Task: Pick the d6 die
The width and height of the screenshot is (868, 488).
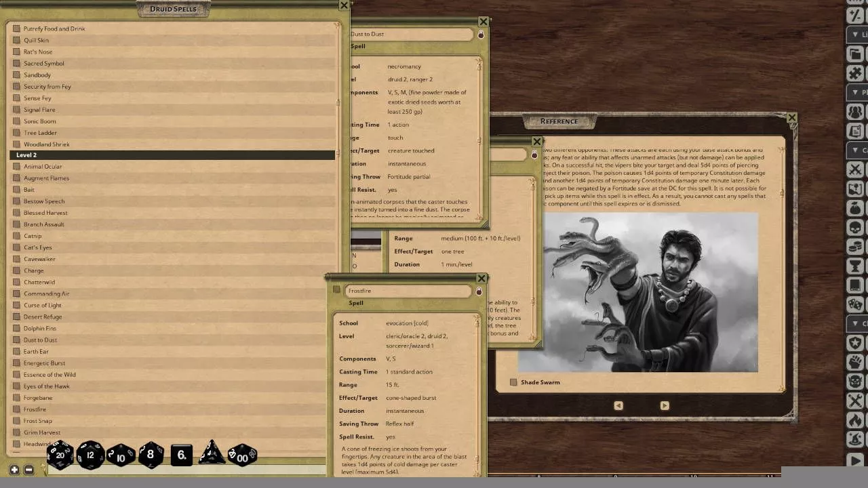Action: point(181,455)
